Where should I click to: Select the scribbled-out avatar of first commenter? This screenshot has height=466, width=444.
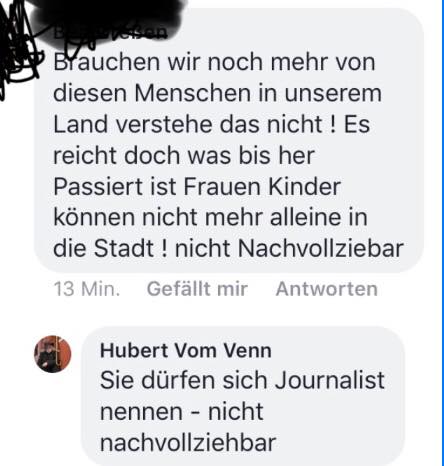tap(18, 47)
